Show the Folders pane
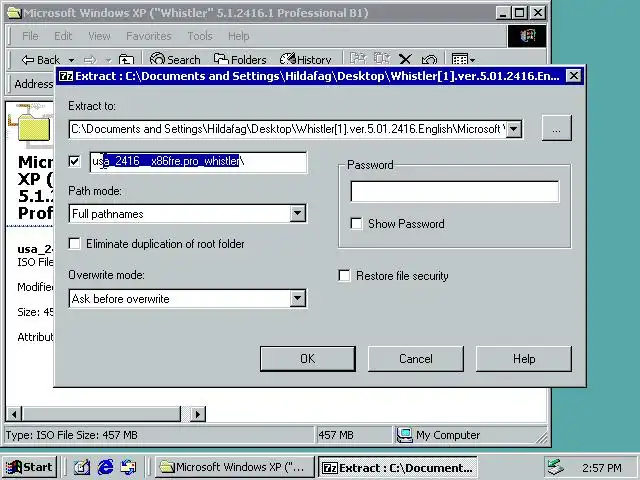 tap(240, 60)
